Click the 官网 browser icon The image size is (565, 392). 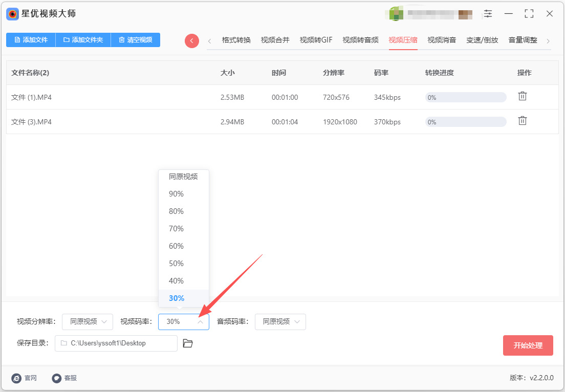click(16, 378)
